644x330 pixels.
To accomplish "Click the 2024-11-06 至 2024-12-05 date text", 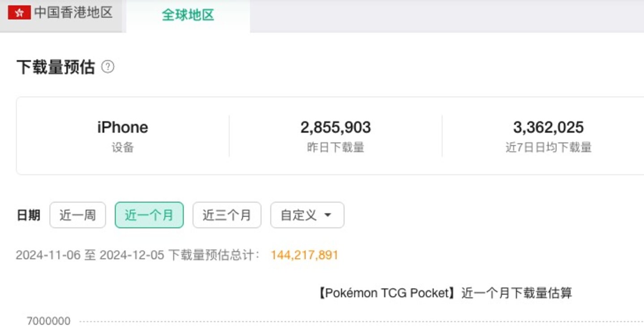I will 90,255.
